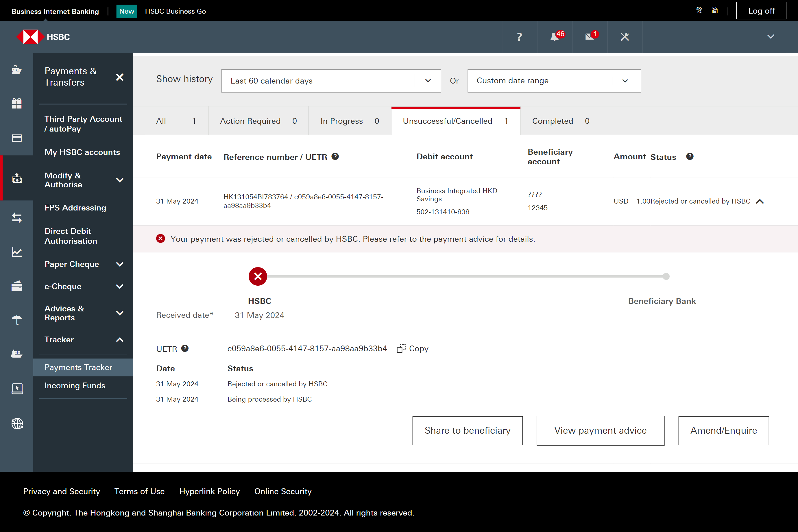Open the help question mark in header
Viewport: 798px width, 532px height.
tap(519, 37)
